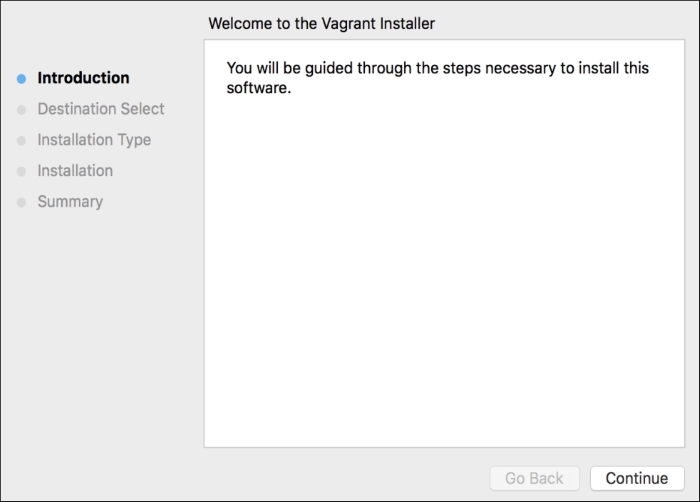Click the blue bullet beside Introduction
The image size is (700, 502).
pyautogui.click(x=21, y=79)
